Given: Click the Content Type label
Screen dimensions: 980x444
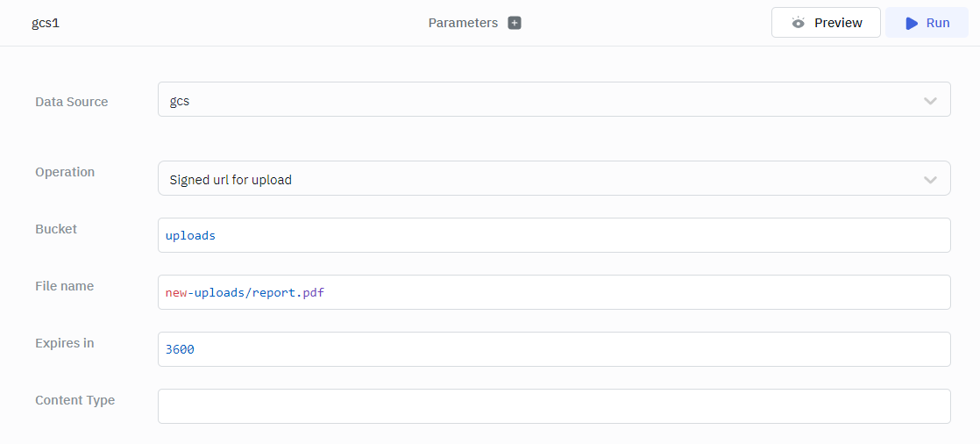Looking at the screenshot, I should click(x=75, y=400).
